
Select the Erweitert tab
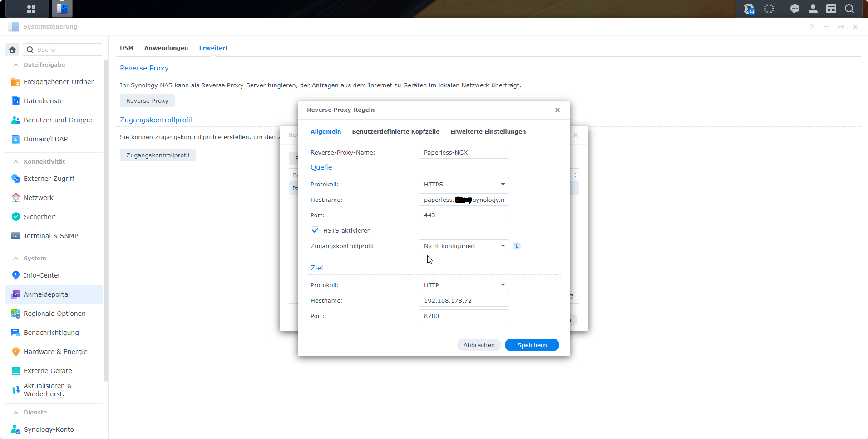click(x=213, y=48)
